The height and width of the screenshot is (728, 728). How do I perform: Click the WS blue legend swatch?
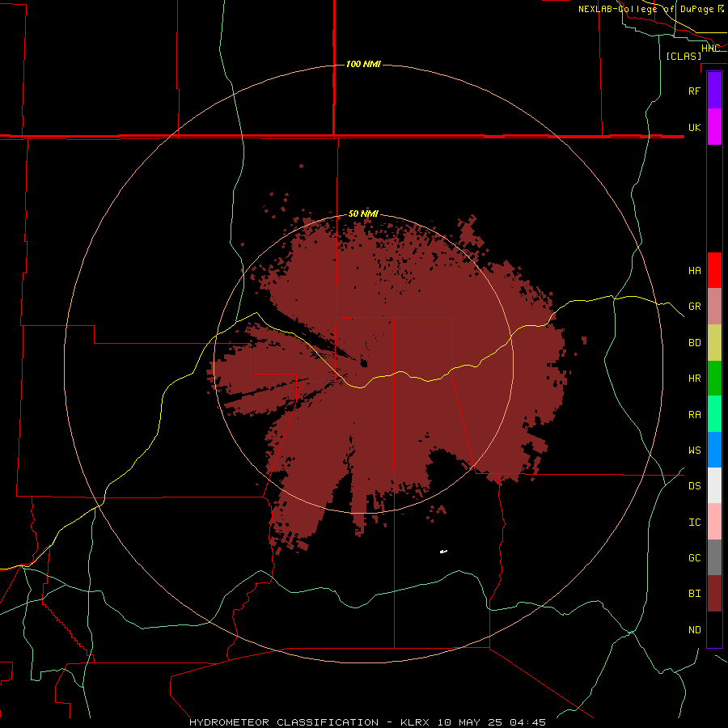click(714, 450)
